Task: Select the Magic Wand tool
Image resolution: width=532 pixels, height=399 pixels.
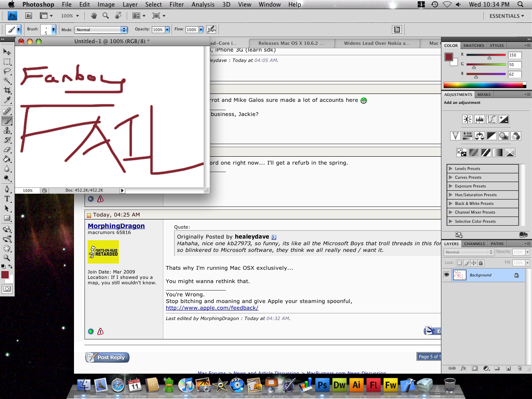Action: click(7, 81)
